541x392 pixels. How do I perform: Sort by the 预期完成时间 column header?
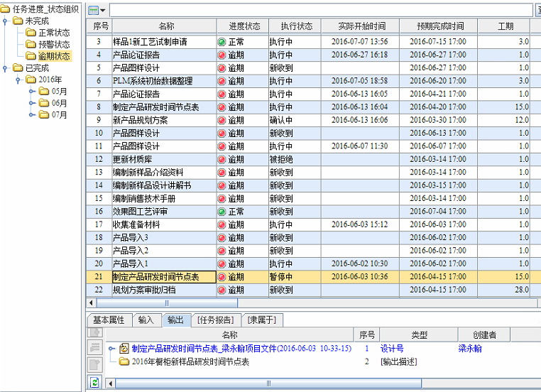437,26
